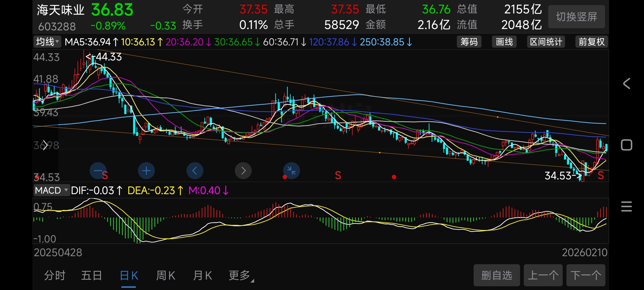Toggle 筹码 chip distribution view

coord(469,42)
